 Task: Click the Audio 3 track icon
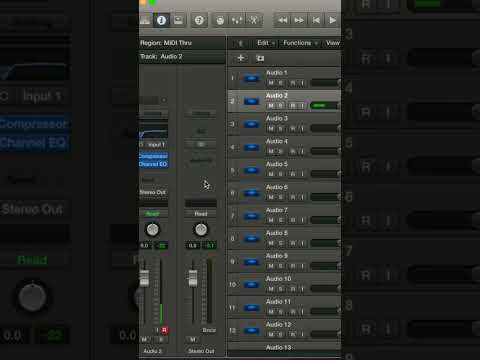pos(252,124)
